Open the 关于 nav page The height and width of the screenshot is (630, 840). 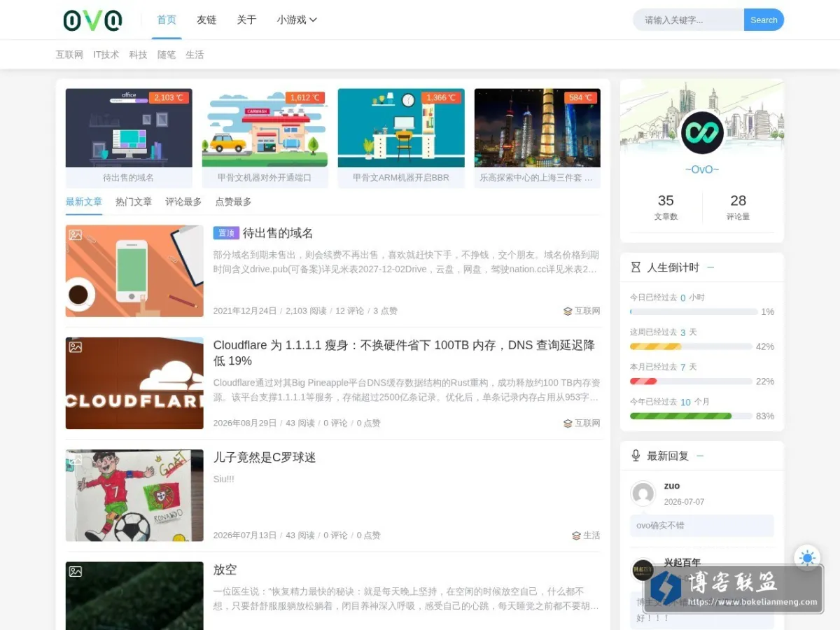tap(246, 20)
